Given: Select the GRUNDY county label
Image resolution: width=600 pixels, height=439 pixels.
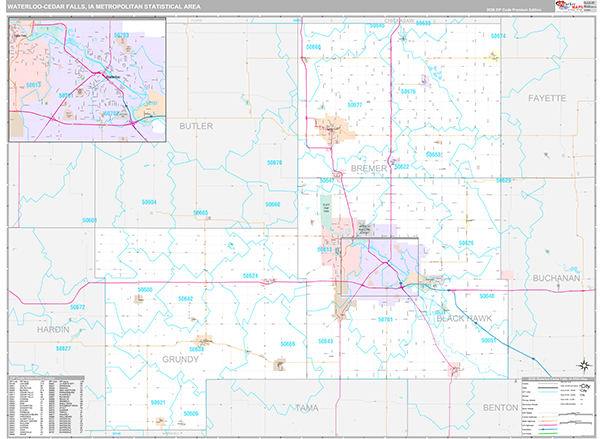Looking at the screenshot, I should pos(181,357).
